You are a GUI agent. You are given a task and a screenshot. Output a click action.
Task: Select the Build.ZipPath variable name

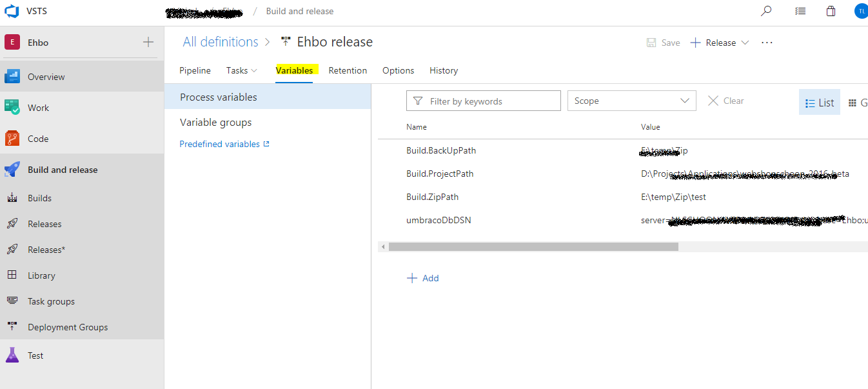(x=432, y=197)
